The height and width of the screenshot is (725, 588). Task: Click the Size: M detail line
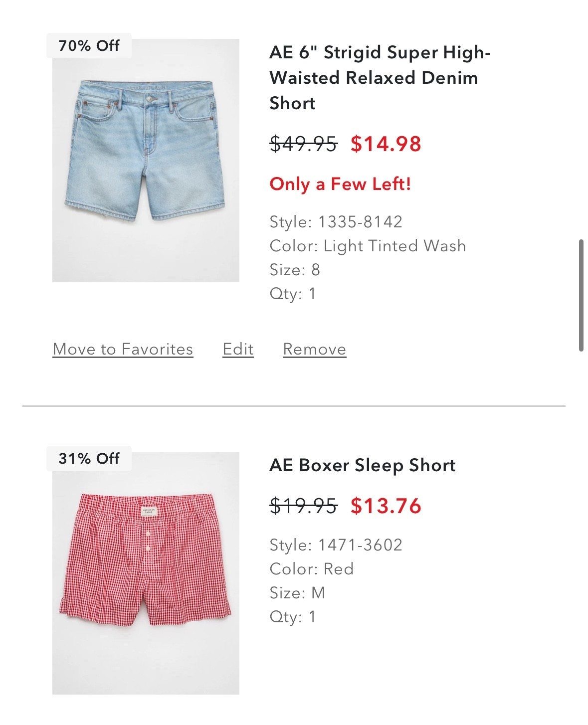click(x=297, y=593)
